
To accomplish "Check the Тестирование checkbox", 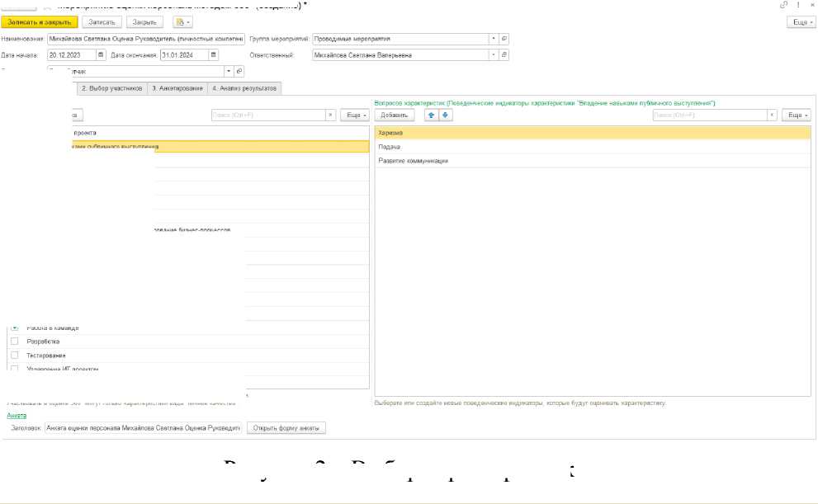I will tap(14, 355).
